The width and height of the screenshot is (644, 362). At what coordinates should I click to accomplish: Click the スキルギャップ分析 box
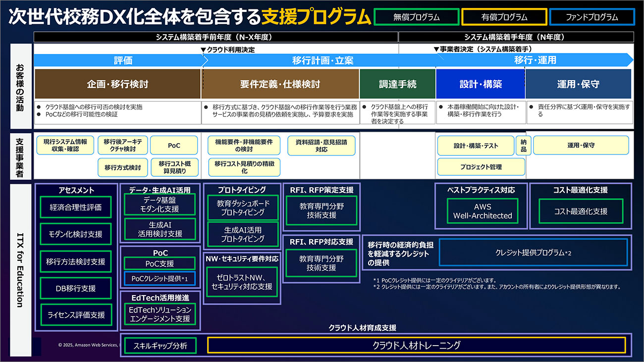(160, 346)
